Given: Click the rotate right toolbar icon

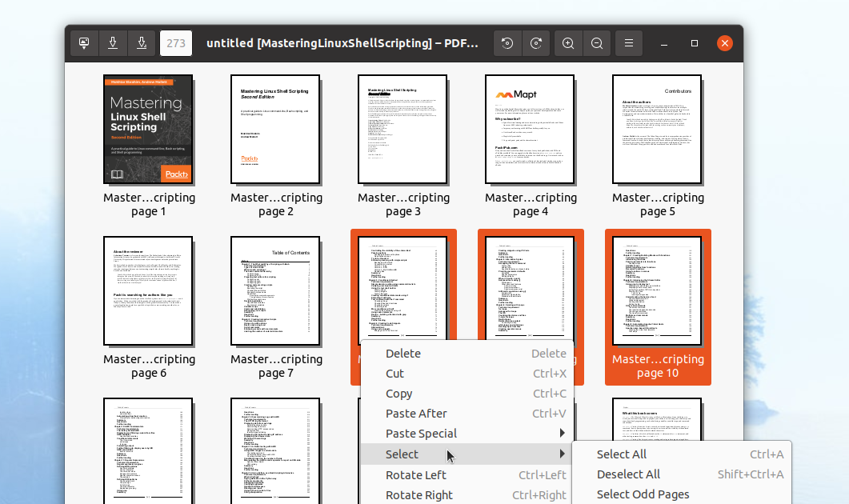Looking at the screenshot, I should coord(536,43).
